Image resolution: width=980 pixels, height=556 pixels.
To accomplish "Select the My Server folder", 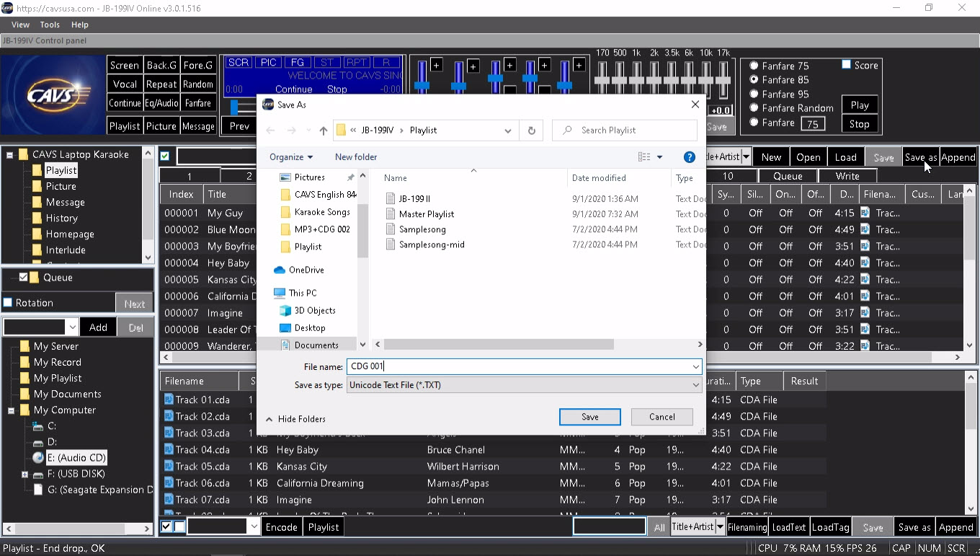I will (x=49, y=346).
